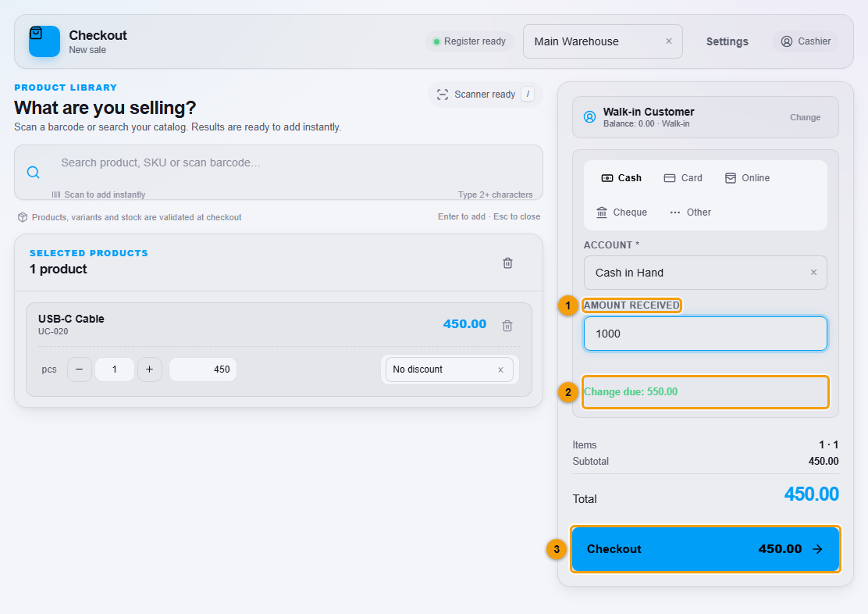Image resolution: width=868 pixels, height=614 pixels.
Task: Click the Cashier user icon
Action: point(787,41)
